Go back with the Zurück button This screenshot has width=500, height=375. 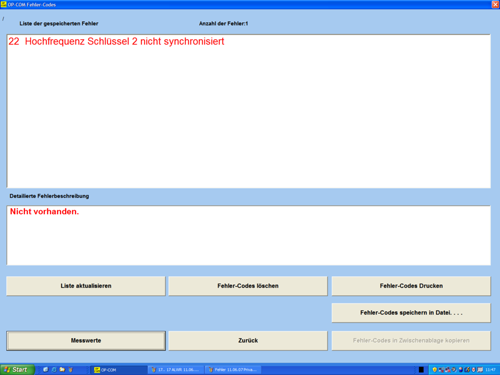pyautogui.click(x=248, y=340)
